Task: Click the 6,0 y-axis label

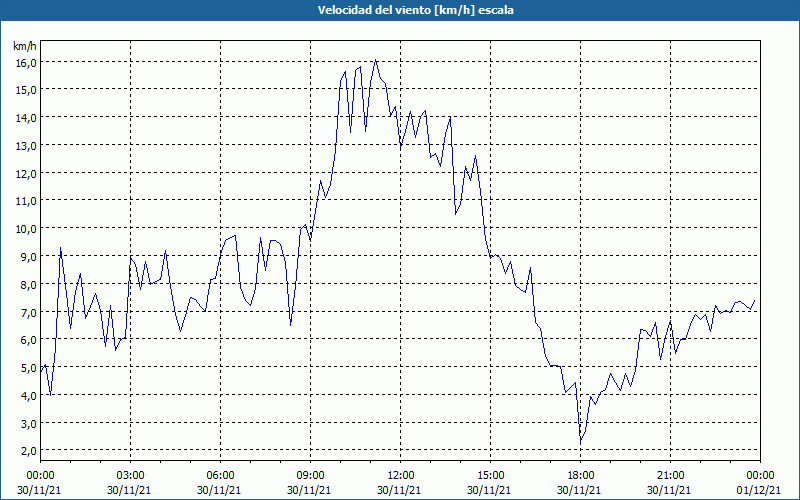Action: 28,340
